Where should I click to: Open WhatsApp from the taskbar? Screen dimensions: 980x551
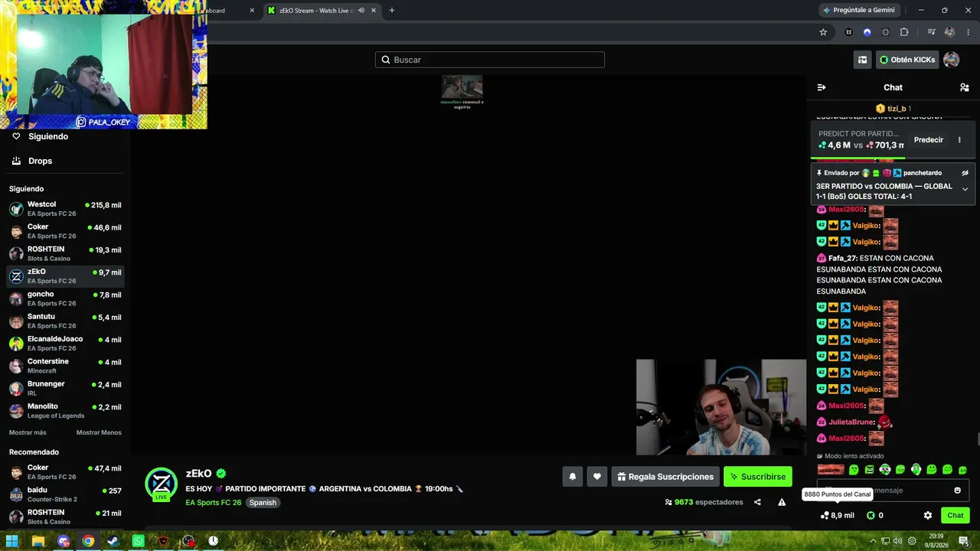pos(138,541)
